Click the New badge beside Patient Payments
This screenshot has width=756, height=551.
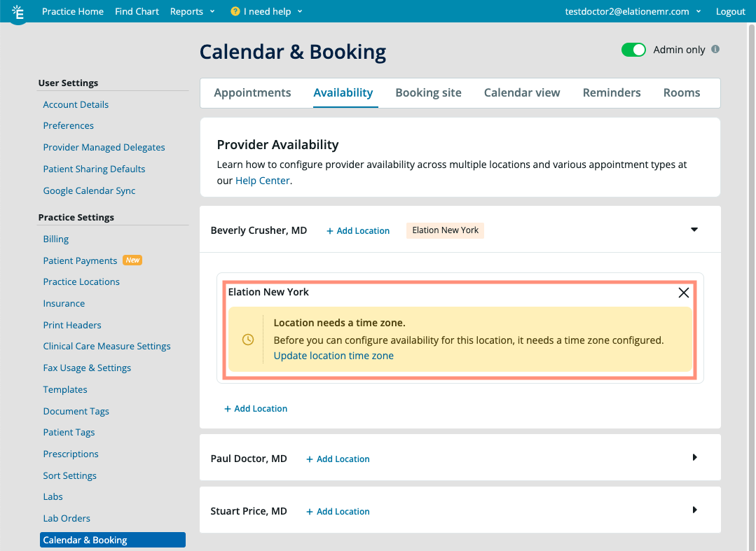[x=132, y=260]
